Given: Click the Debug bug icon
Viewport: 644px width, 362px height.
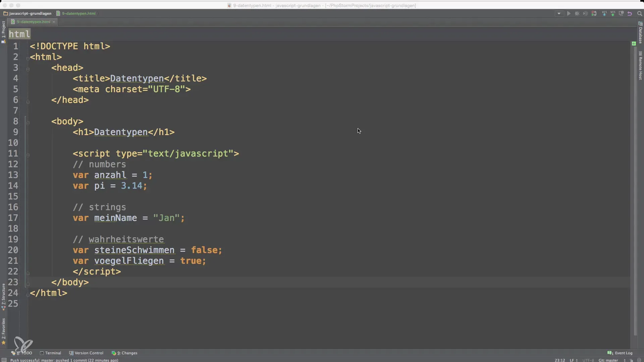Looking at the screenshot, I should coord(577,14).
